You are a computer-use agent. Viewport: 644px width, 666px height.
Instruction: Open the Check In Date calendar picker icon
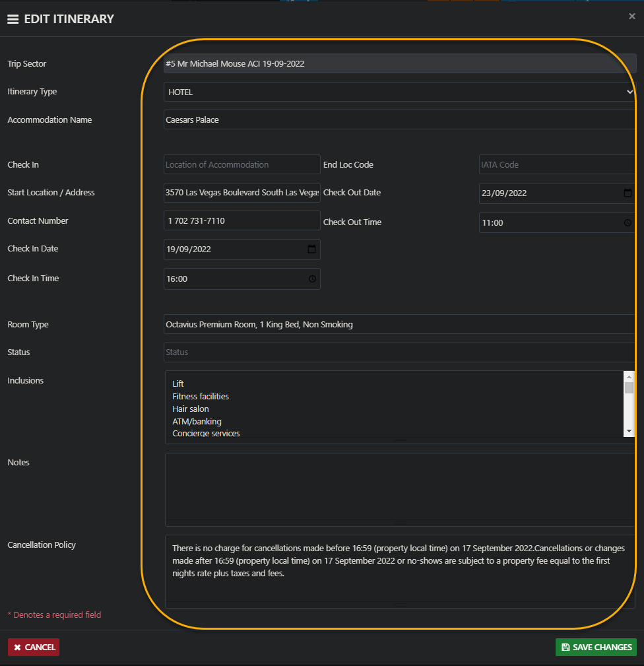(x=312, y=250)
